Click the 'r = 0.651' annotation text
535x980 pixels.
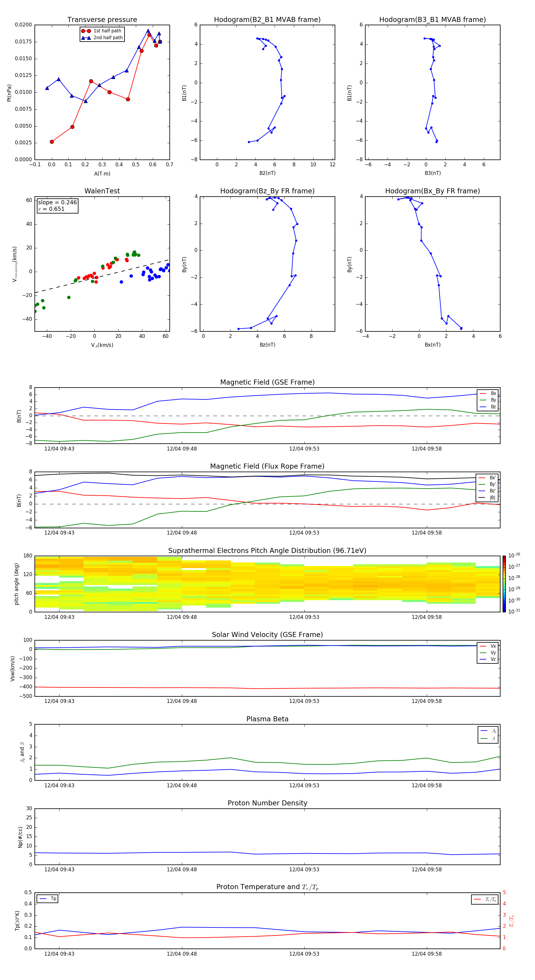[x=51, y=209]
